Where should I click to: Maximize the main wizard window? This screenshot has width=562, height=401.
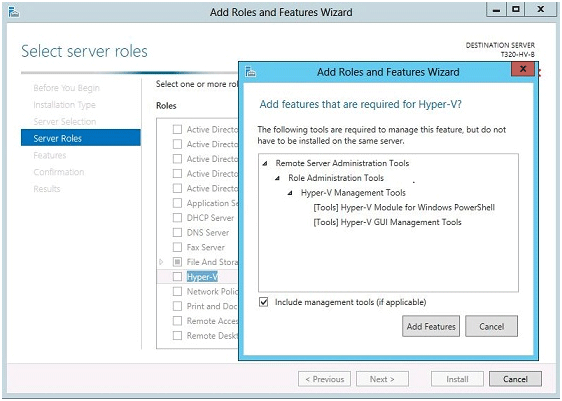point(516,9)
